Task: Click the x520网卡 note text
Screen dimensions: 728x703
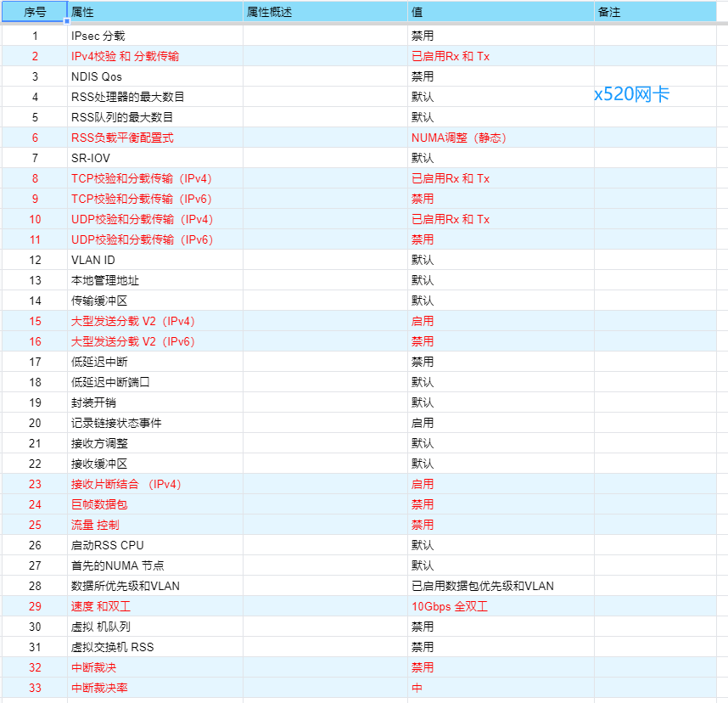Action: (x=631, y=94)
